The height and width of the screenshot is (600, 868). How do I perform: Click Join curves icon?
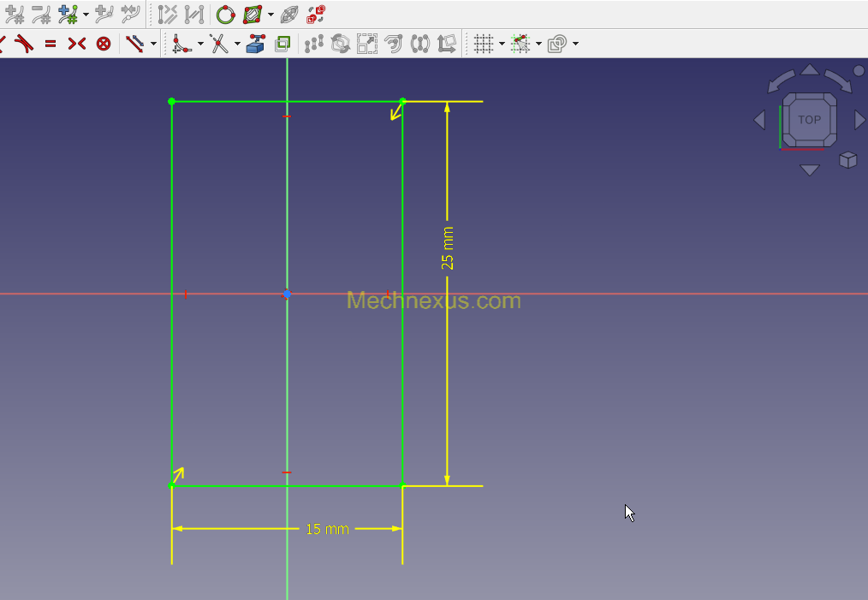[x=131, y=15]
